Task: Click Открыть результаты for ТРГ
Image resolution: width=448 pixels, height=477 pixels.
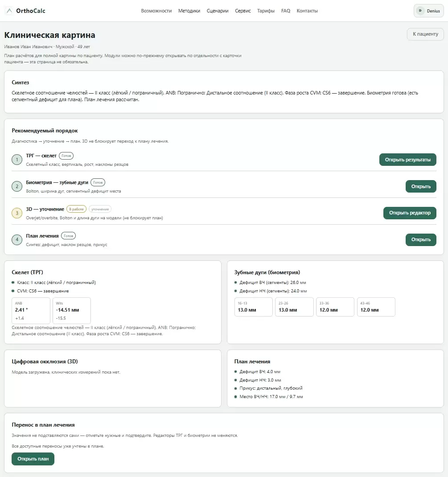Action: (407, 160)
